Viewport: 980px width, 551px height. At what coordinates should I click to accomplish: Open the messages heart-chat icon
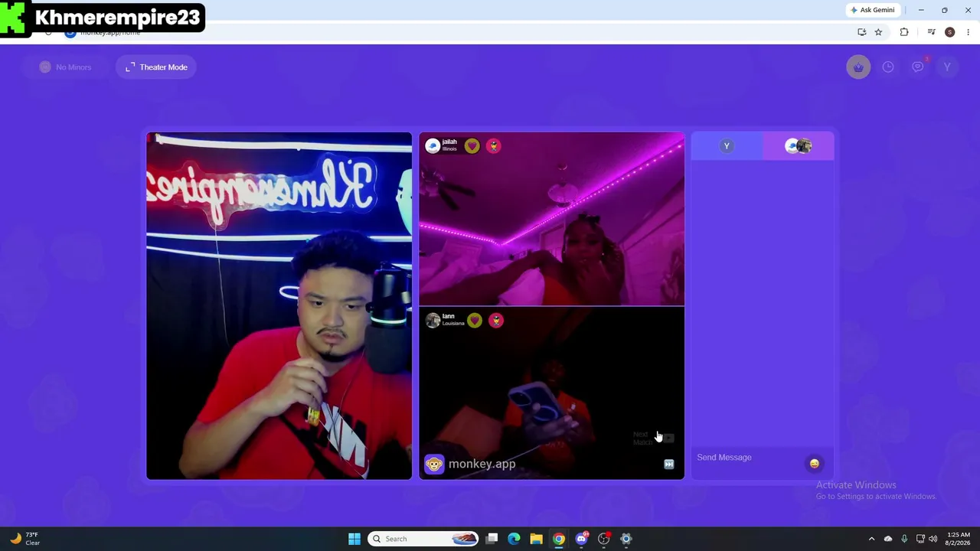(918, 67)
